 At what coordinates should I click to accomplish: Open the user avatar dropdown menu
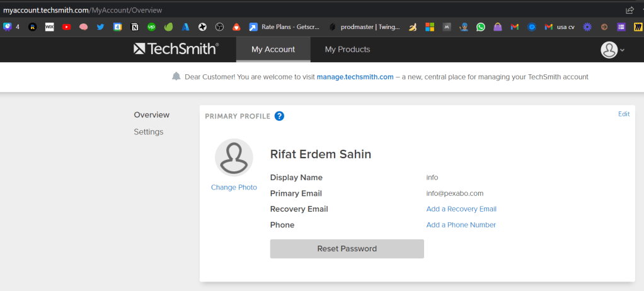[x=612, y=50]
